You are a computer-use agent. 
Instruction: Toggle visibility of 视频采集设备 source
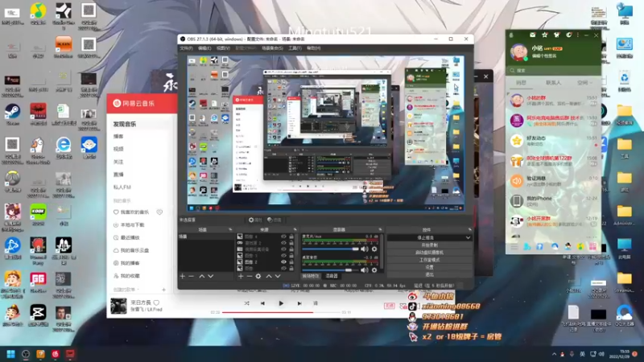pos(283,249)
